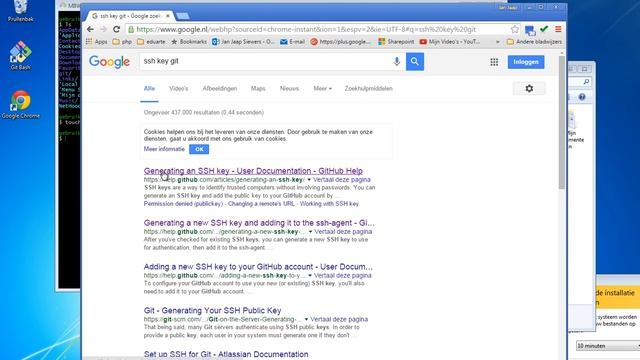Open the E-mail bookmark
Image resolution: width=640 pixels, height=360 pixels.
pyautogui.click(x=293, y=42)
